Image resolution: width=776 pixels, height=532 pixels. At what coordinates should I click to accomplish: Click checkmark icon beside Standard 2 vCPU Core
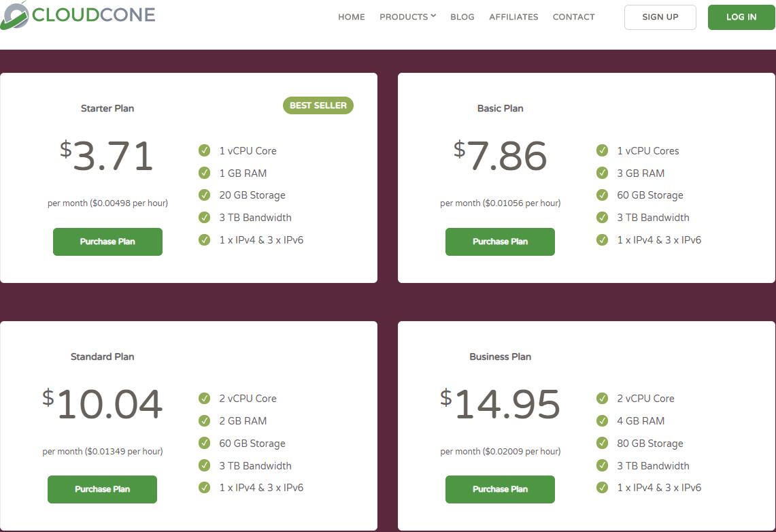pos(204,399)
